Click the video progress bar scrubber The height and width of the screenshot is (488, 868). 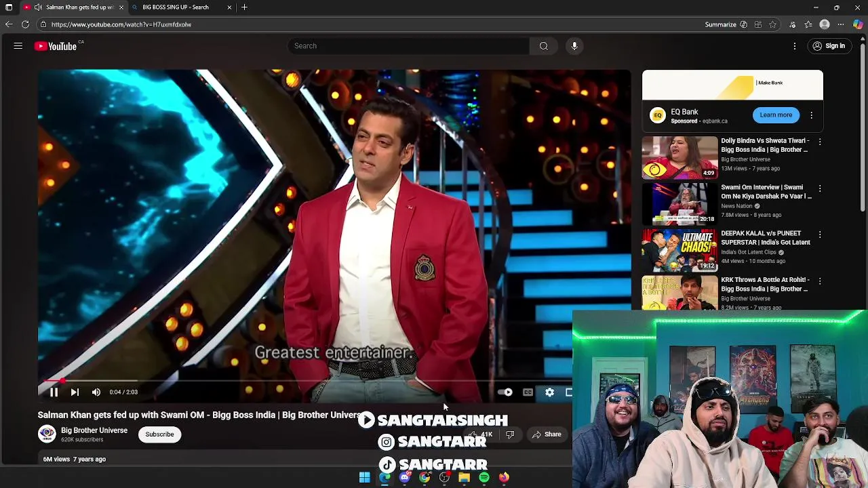[62, 381]
